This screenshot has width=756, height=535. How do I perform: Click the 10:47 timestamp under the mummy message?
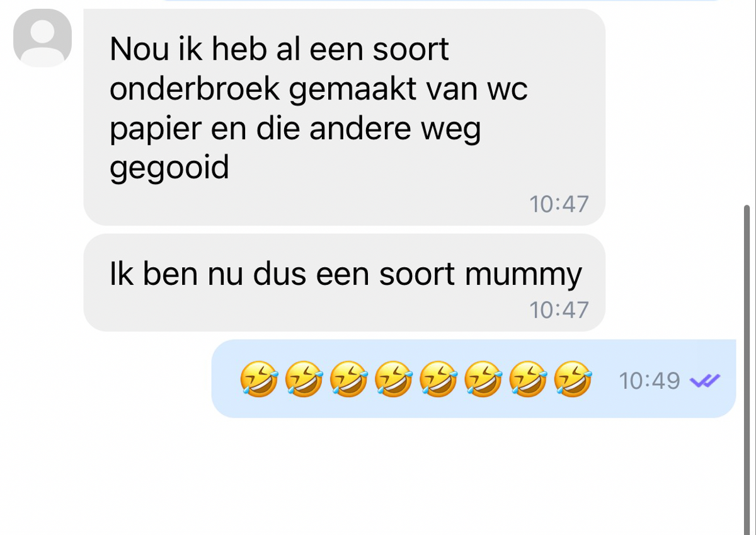point(559,310)
